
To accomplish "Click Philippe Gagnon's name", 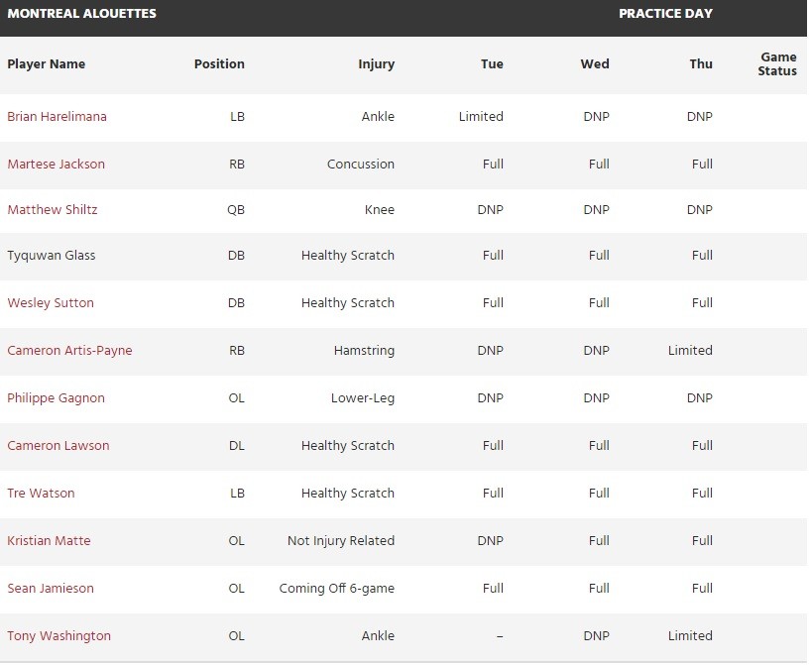I will click(x=56, y=398).
